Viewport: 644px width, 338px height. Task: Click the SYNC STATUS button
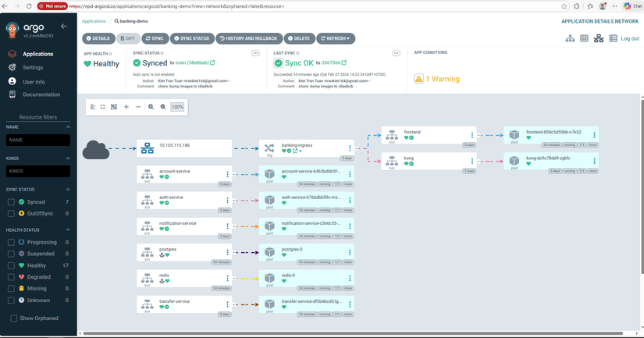click(192, 38)
